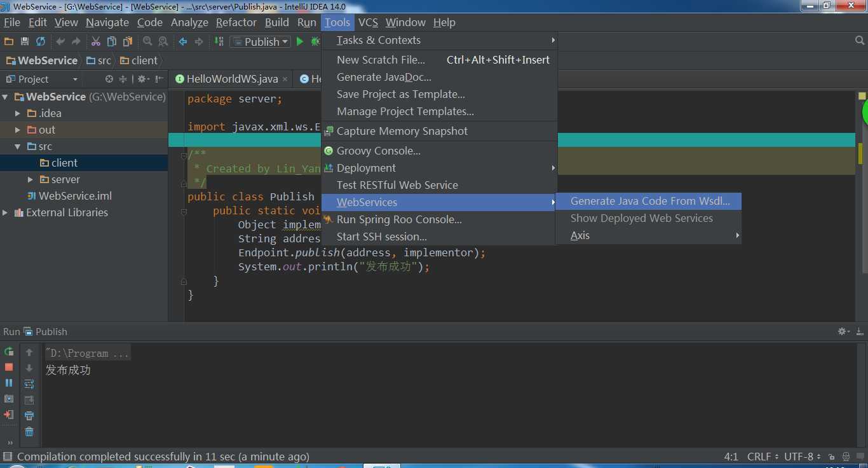Close the HelloWorldWS.java tab
The width and height of the screenshot is (868, 468).
(x=285, y=79)
